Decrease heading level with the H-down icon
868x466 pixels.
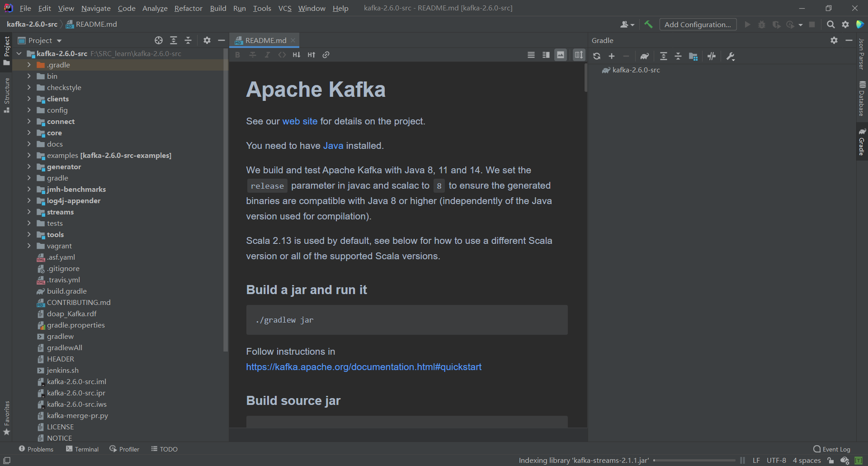[297, 55]
